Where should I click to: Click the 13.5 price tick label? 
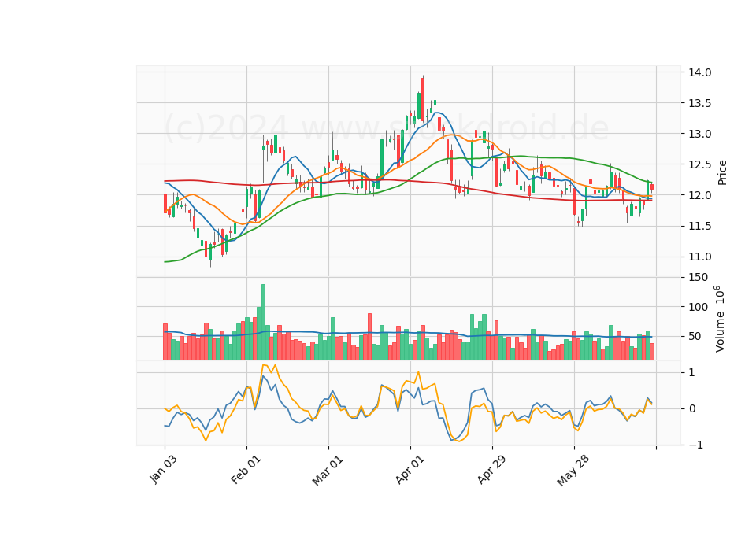(x=699, y=103)
